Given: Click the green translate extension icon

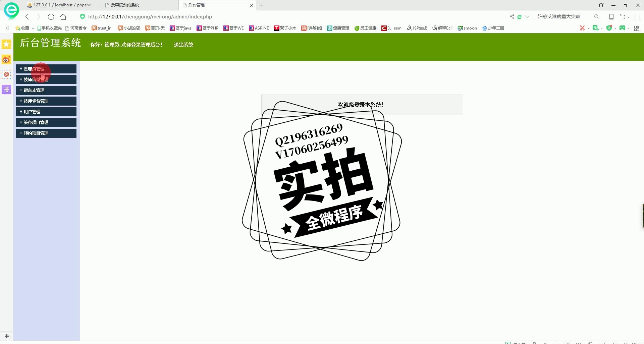Looking at the screenshot, I should 595,28.
